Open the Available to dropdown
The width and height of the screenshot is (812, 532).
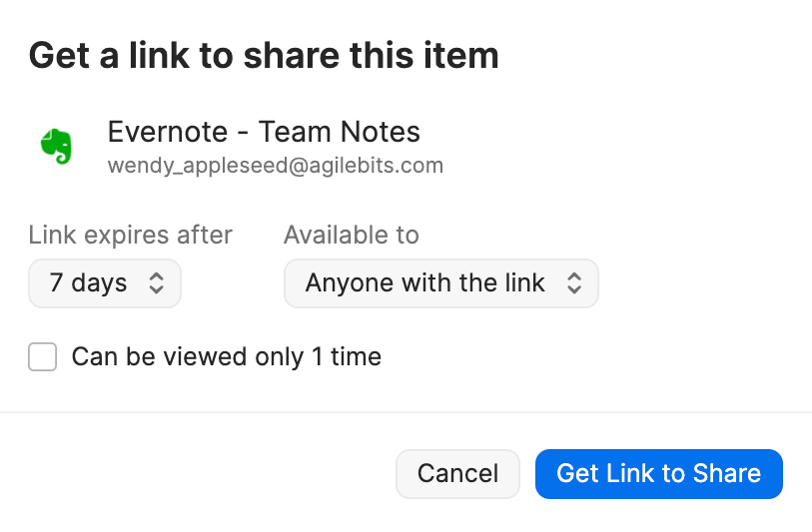coord(440,283)
